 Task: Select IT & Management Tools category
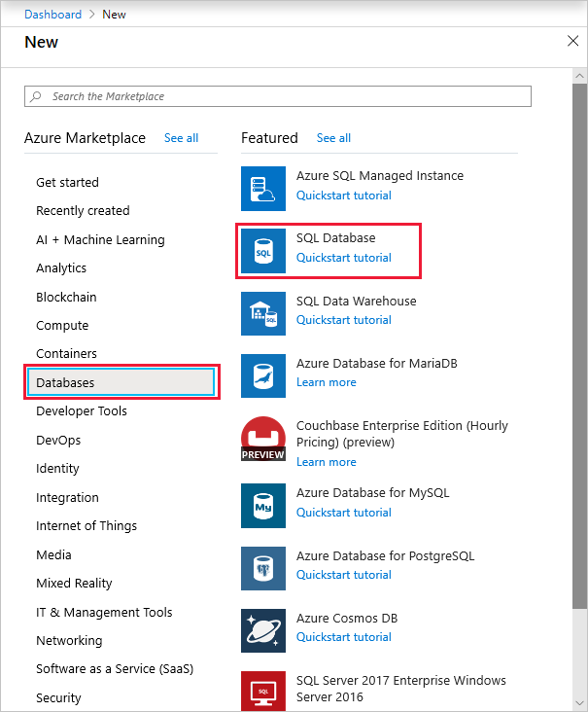click(104, 612)
